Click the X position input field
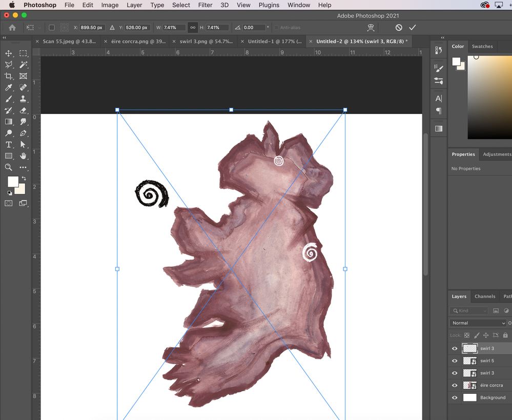Viewport: 512px width, 420px height. click(x=92, y=27)
